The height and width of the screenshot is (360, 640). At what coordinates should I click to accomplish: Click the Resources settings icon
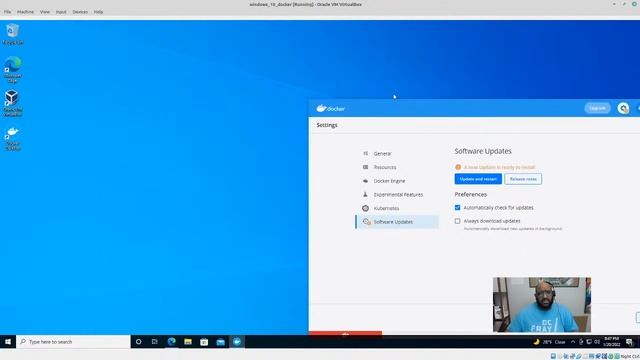(x=365, y=167)
